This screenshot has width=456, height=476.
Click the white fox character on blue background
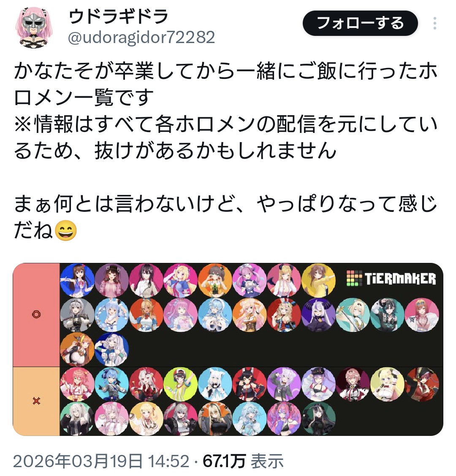(x=215, y=384)
